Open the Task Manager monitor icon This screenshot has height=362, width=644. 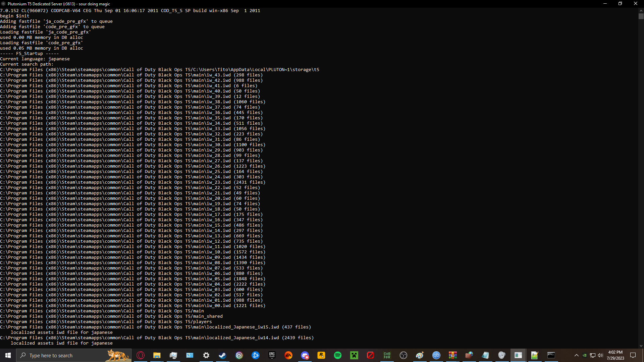tap(173, 355)
